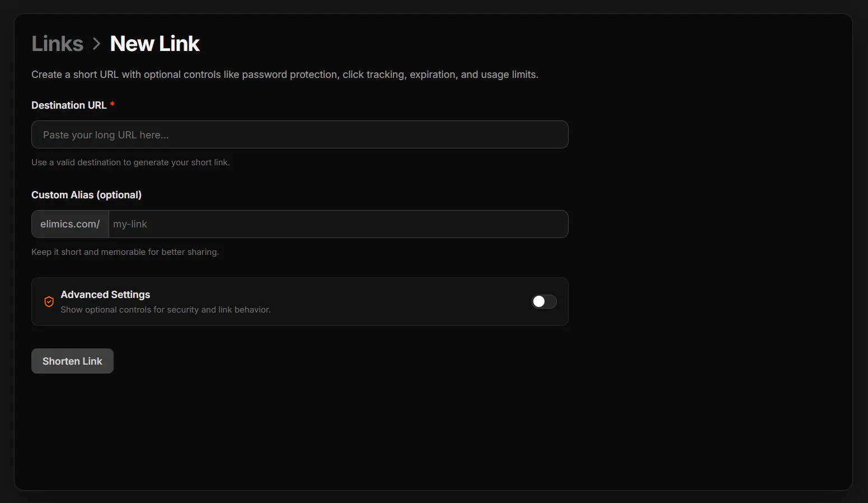Click the 'Keep it short and memorable' hint

(125, 252)
